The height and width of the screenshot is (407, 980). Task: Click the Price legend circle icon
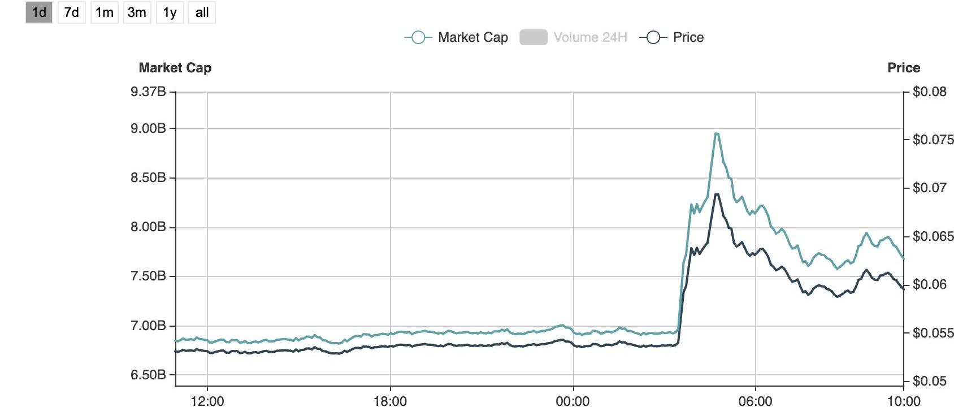[x=653, y=37]
